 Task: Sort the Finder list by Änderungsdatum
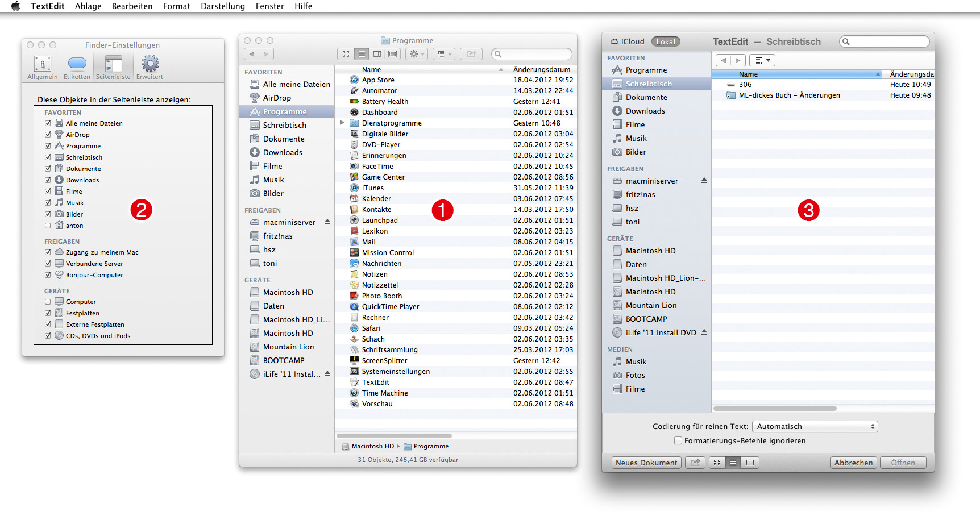pos(542,69)
